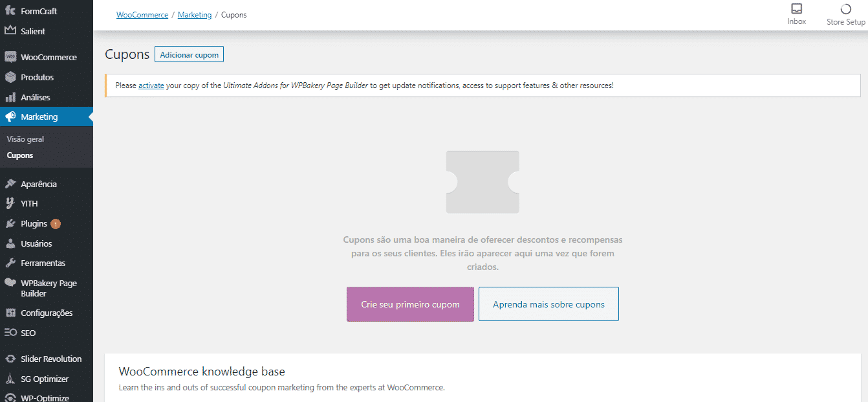Open the YITH menu
This screenshot has width=868, height=402.
pos(47,203)
